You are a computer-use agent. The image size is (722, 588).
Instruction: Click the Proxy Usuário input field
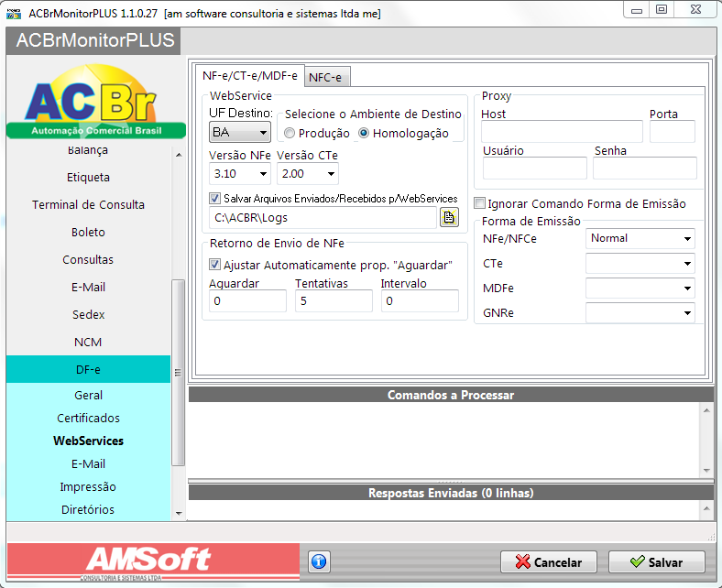(534, 169)
